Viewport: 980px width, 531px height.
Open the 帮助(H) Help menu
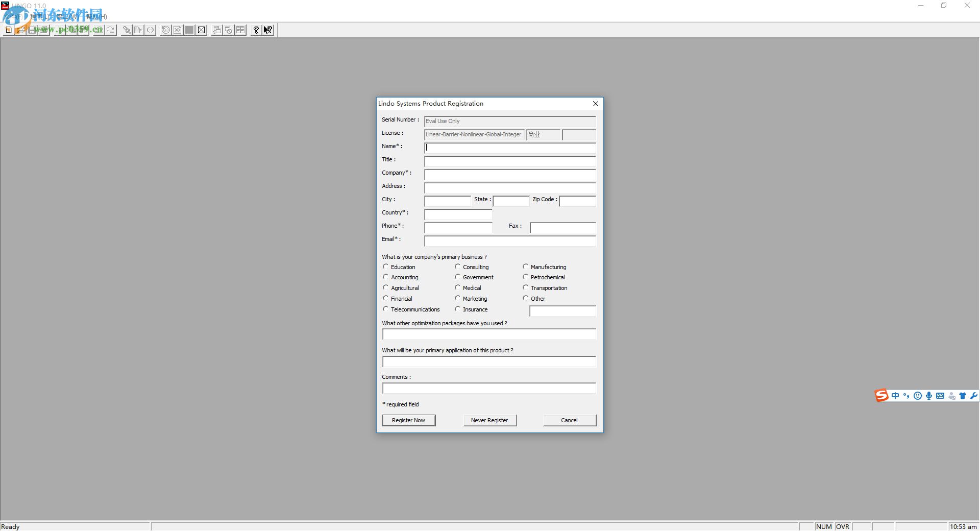(96, 16)
